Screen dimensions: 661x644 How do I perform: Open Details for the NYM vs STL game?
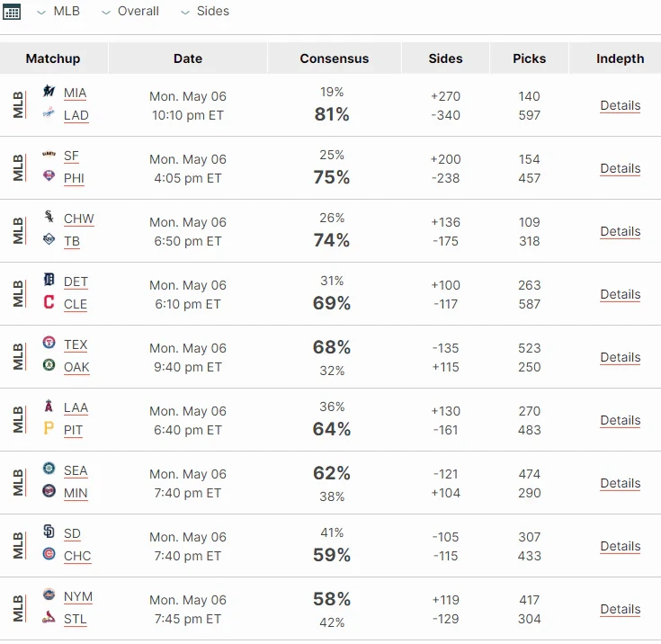tap(621, 609)
